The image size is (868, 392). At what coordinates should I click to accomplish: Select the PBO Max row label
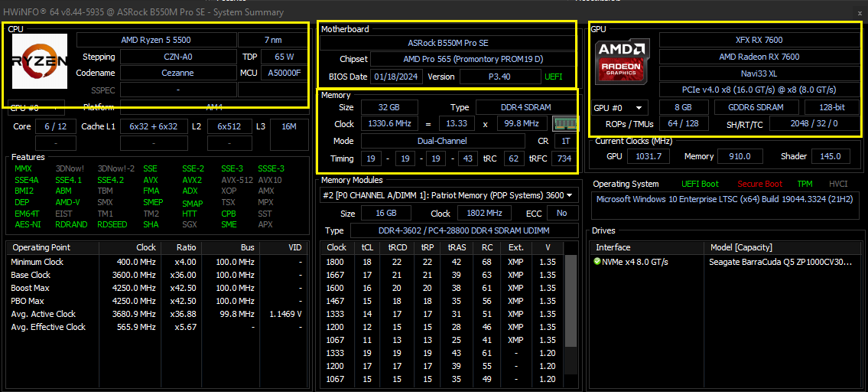click(27, 301)
